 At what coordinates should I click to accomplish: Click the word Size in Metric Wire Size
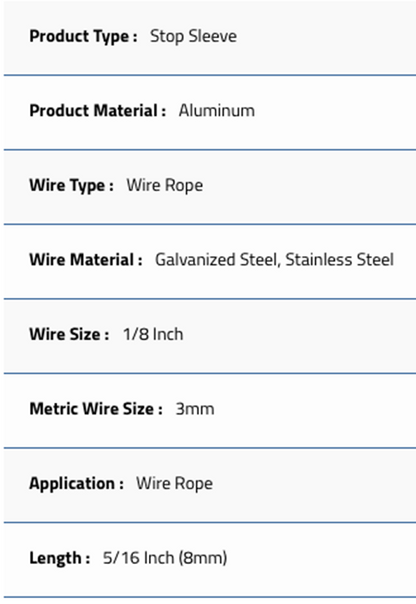coord(138,409)
